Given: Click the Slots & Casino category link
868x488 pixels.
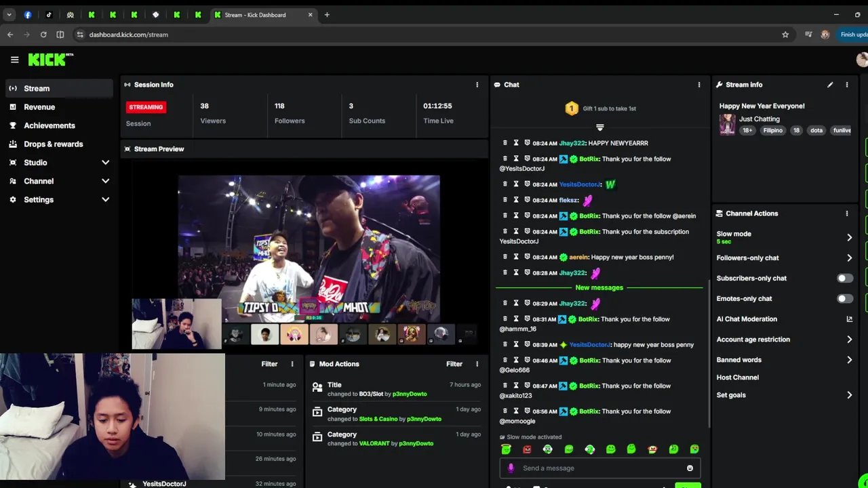Looking at the screenshot, I should [378, 419].
